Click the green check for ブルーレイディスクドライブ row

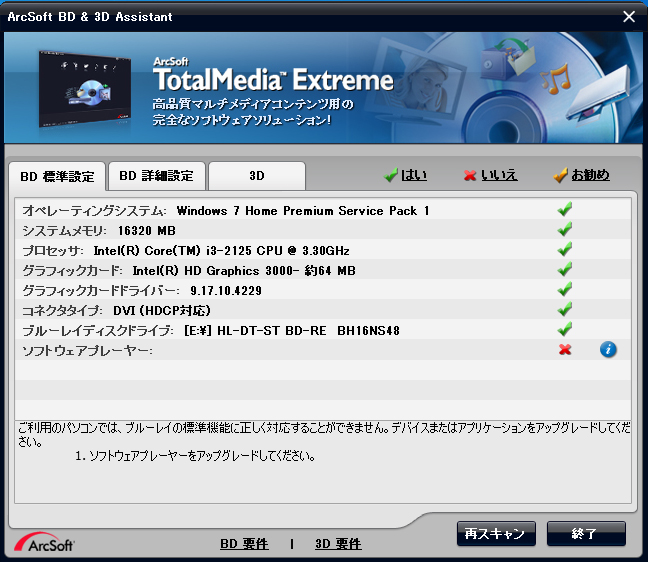point(565,329)
